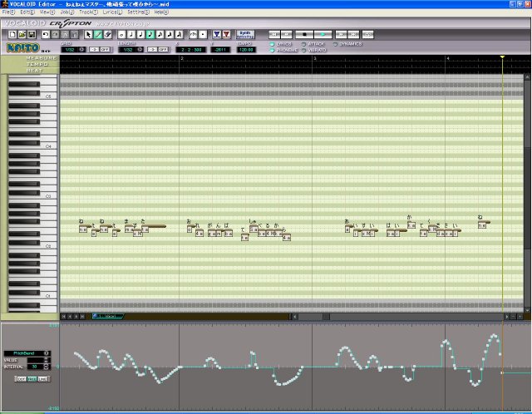Image resolution: width=532 pixels, height=414 pixels.
Task: Toggle the GRID OFF button
Action: (105, 50)
